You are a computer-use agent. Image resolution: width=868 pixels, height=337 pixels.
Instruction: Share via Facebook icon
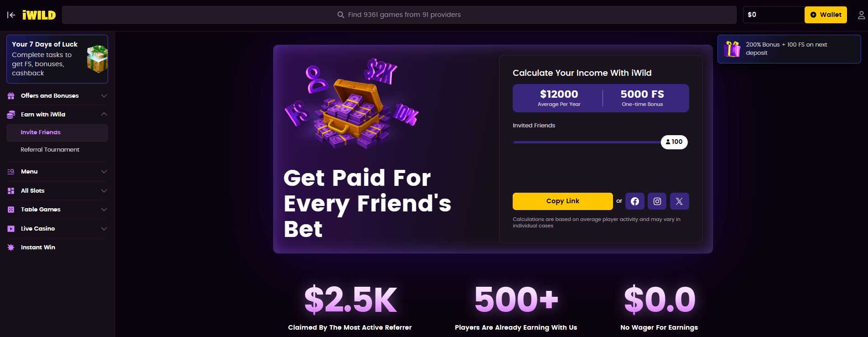[634, 201]
